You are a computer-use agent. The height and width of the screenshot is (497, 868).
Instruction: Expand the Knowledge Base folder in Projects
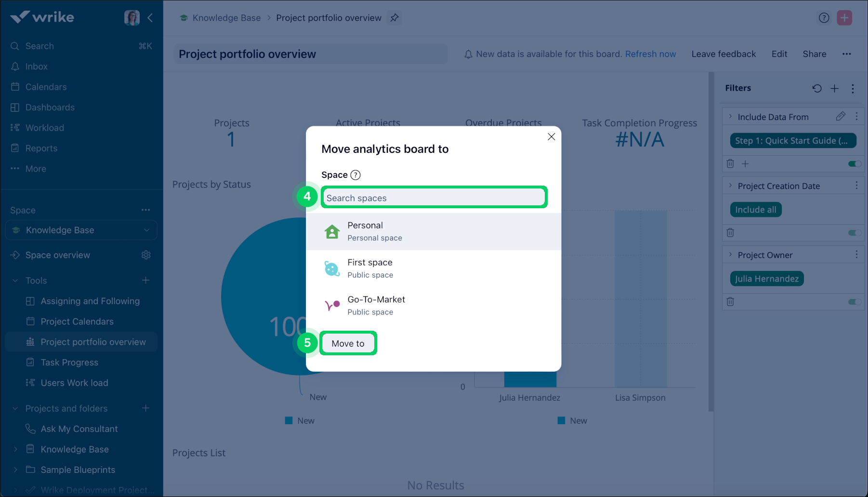click(15, 449)
